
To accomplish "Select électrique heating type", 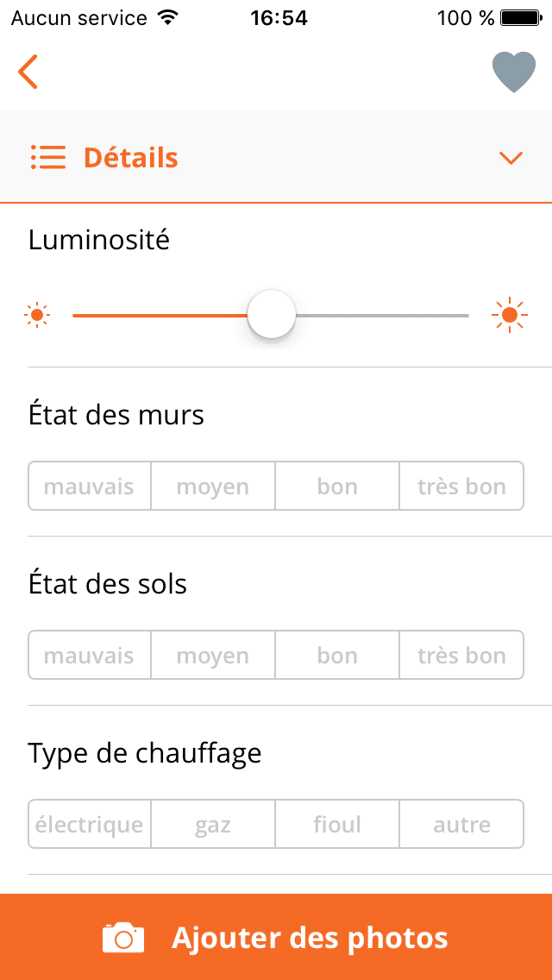I will pos(90,825).
